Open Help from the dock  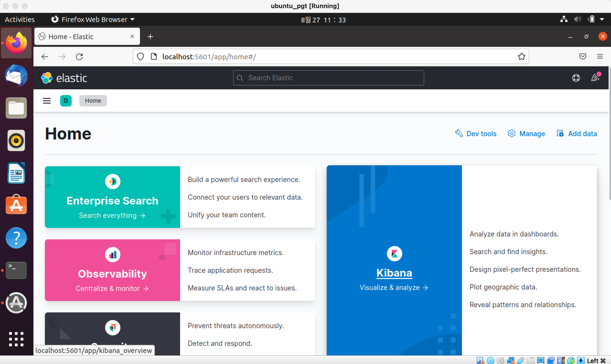tap(16, 238)
